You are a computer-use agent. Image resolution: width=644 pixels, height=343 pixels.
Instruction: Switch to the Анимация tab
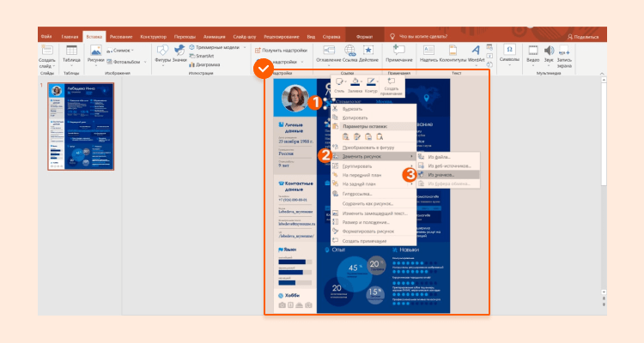(x=215, y=37)
